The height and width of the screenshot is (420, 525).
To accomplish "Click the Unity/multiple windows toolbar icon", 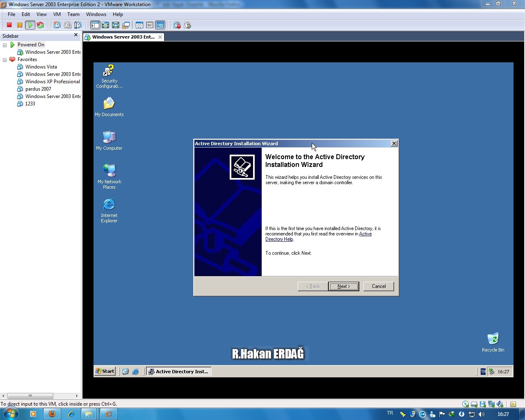I will (126, 25).
